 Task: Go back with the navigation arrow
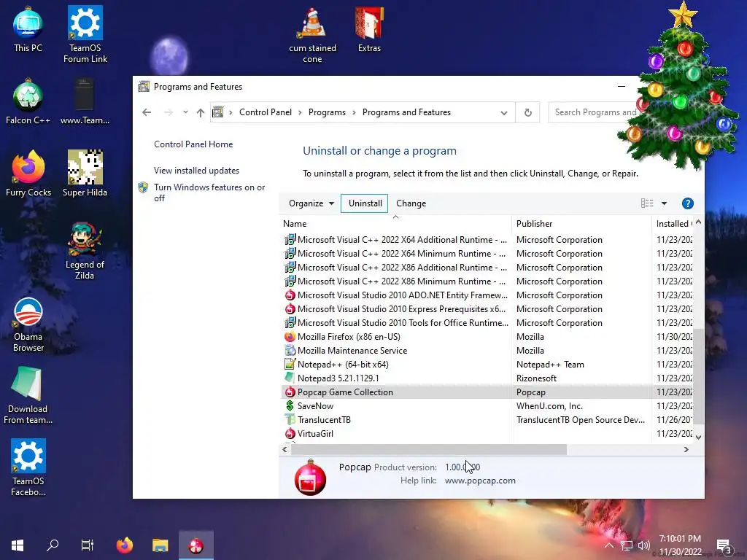tap(147, 112)
